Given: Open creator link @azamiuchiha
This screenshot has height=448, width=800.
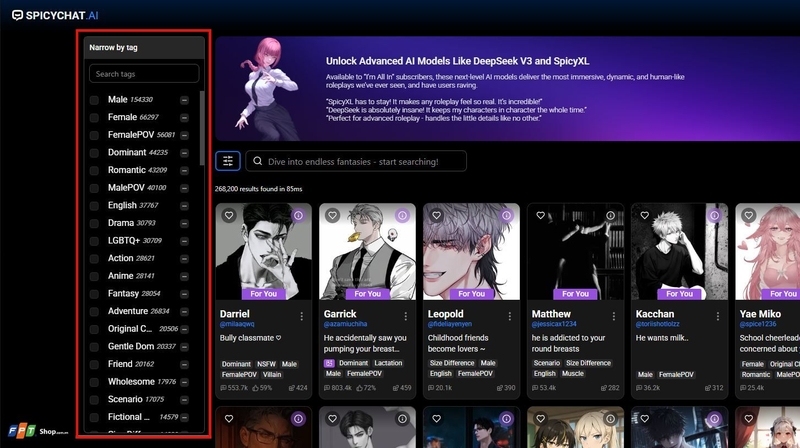Looking at the screenshot, I should pos(345,324).
